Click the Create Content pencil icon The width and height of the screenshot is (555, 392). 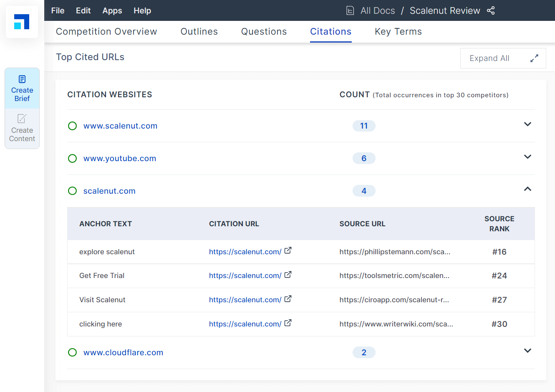22,119
